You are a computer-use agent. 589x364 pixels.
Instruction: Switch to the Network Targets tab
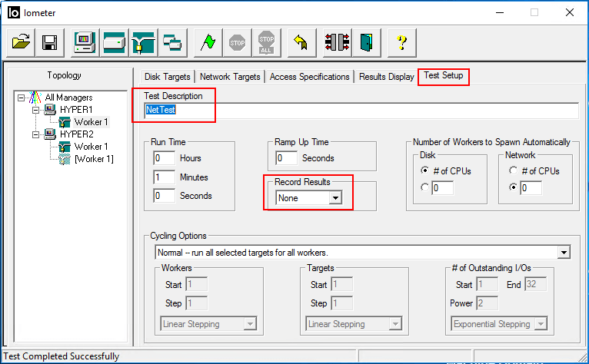(x=230, y=77)
